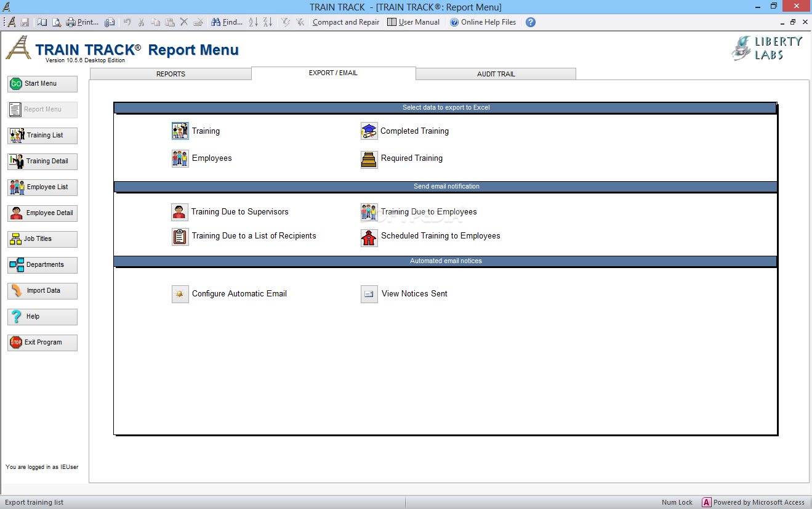
Task: Open the AUDIT TRAIL tab
Action: coord(496,74)
